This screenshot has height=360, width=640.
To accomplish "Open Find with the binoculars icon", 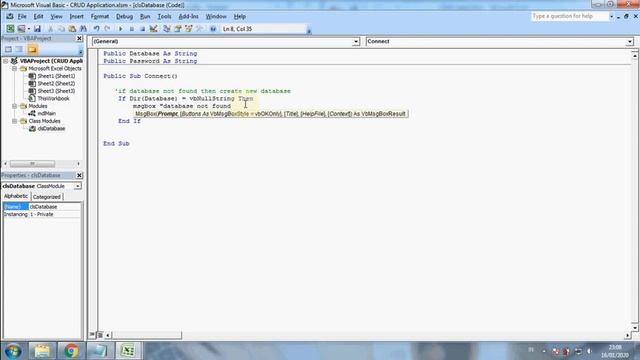I will pos(83,29).
